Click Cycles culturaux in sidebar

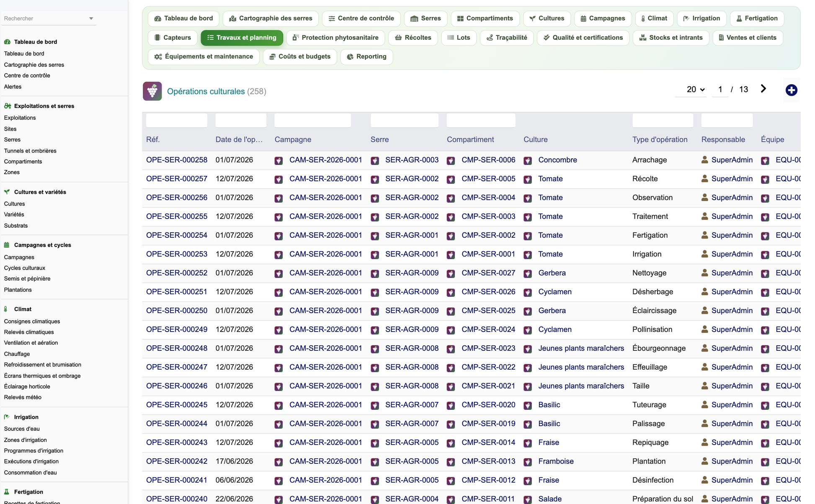tap(25, 268)
